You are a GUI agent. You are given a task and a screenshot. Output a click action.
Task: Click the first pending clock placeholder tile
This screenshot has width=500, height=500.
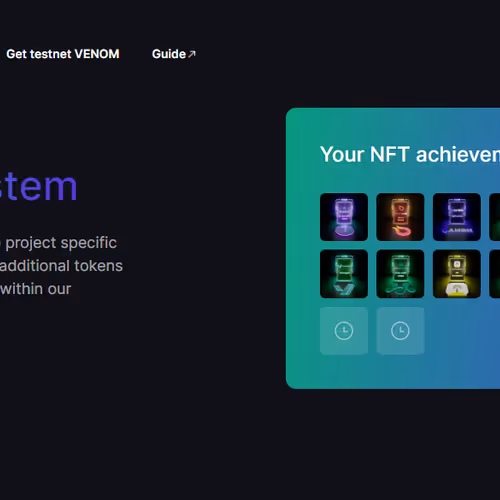[344, 331]
